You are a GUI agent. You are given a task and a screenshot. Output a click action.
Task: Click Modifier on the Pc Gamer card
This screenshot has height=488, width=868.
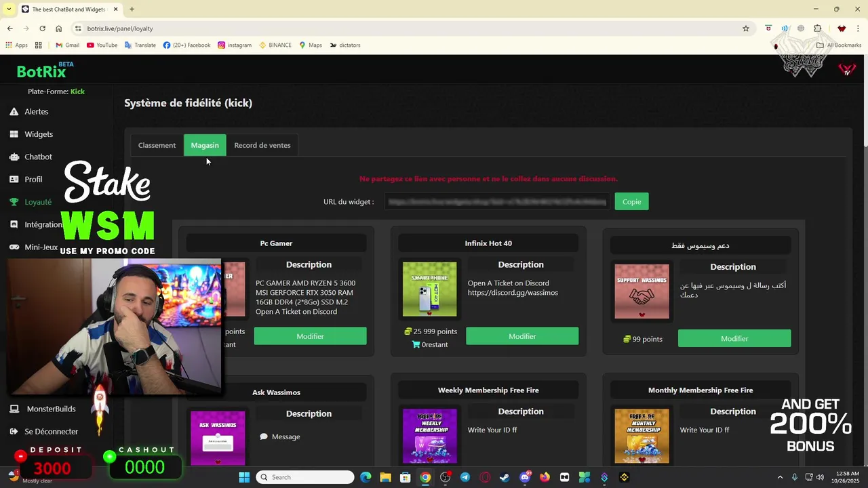click(x=310, y=336)
